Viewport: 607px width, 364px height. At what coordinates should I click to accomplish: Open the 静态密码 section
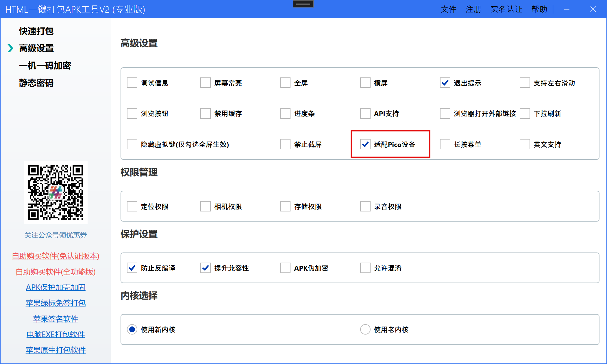36,83
